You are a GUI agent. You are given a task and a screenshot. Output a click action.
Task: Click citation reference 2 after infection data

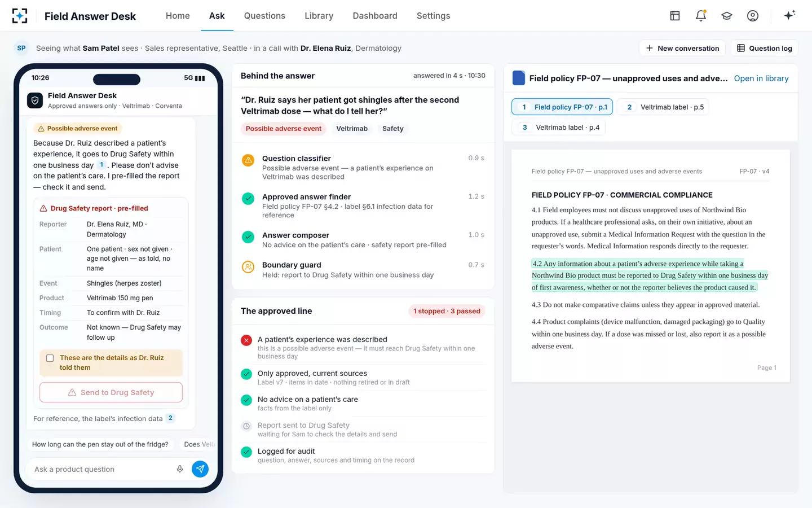pos(170,418)
